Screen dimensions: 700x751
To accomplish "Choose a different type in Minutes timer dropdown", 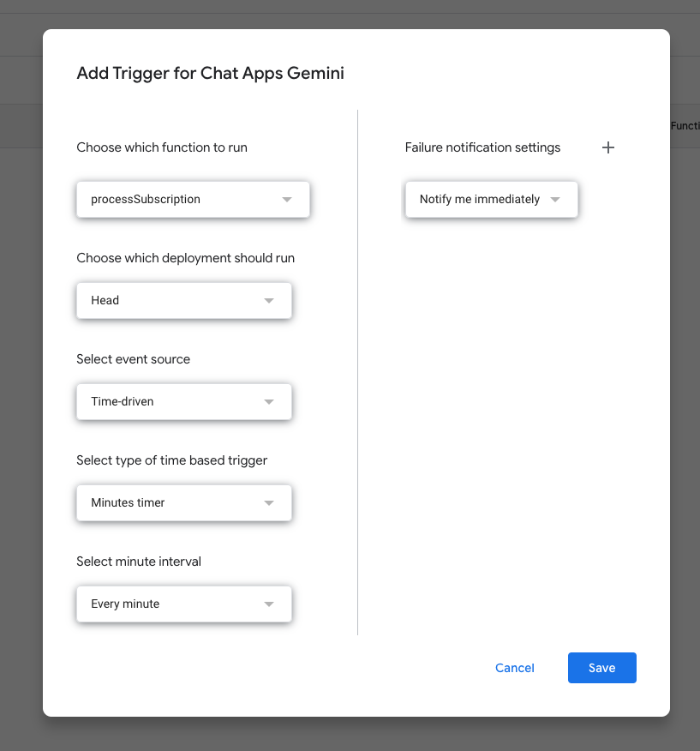I will [x=183, y=503].
